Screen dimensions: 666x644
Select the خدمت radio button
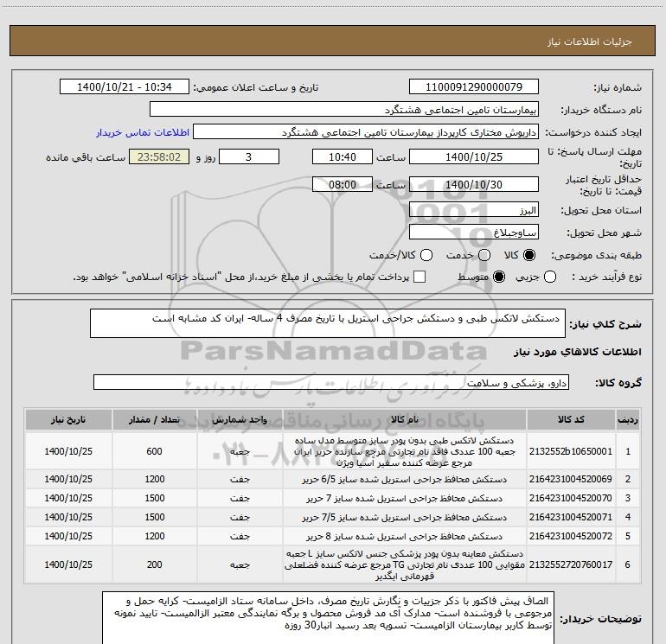coord(484,255)
